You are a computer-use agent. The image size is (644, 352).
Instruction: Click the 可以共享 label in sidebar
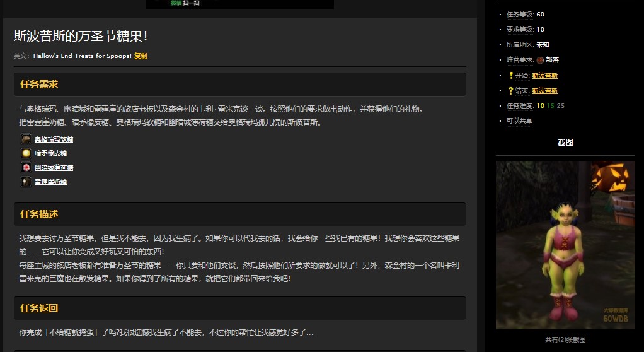coord(519,120)
